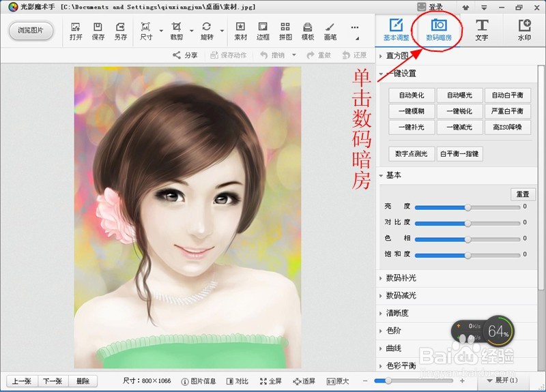Click 对比 (Compare) in status bar

(x=237, y=381)
